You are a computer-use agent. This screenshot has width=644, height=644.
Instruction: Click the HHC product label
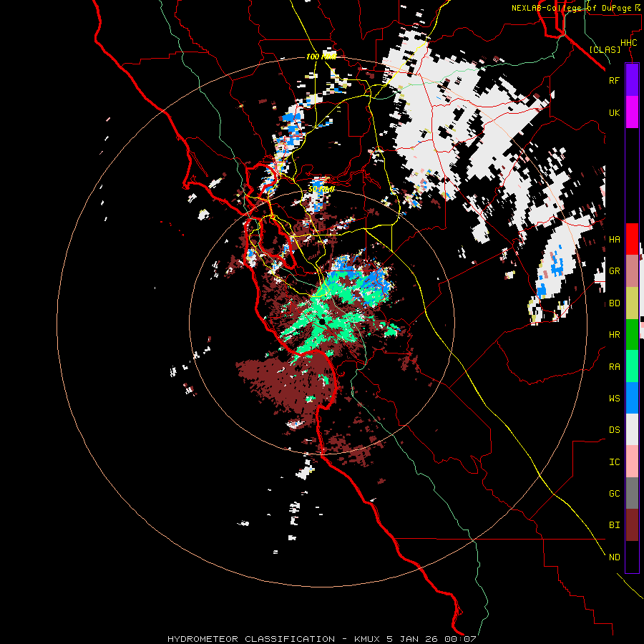coord(628,43)
